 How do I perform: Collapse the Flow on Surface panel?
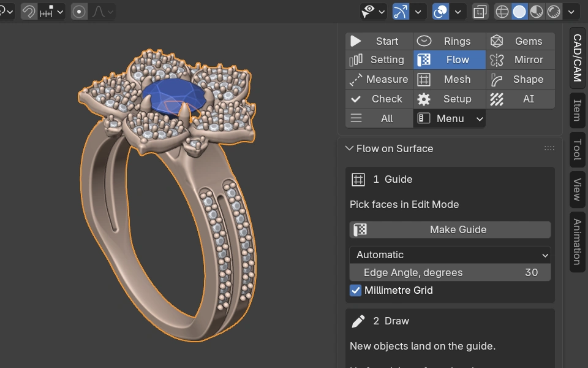coord(349,148)
